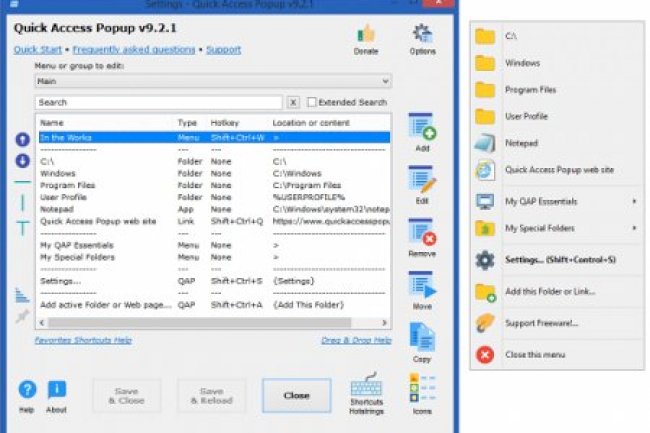Screen dimensions: 650x433
Task: Select the My QAP Essentials list row
Action: point(214,245)
